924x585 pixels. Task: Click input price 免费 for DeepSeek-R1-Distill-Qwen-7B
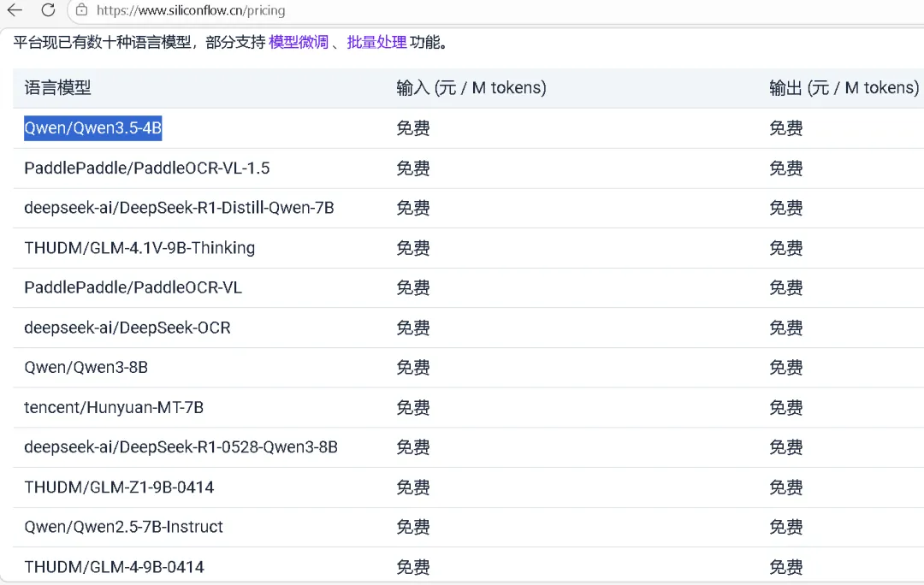pos(413,208)
